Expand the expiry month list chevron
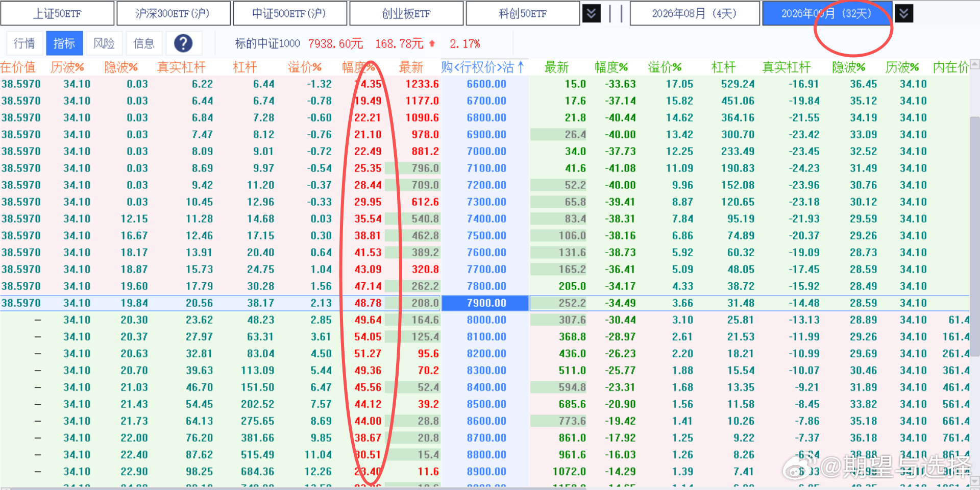 903,13
